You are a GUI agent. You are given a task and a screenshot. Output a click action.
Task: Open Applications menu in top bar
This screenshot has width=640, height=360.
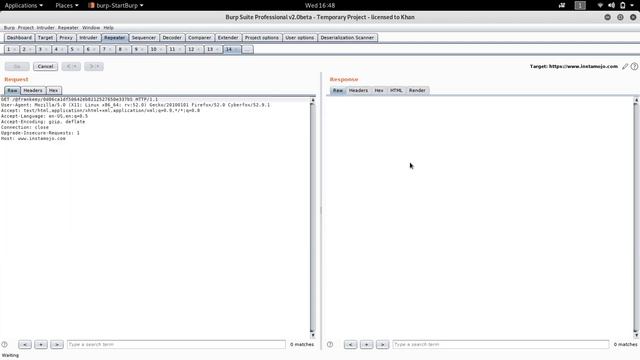point(24,5)
